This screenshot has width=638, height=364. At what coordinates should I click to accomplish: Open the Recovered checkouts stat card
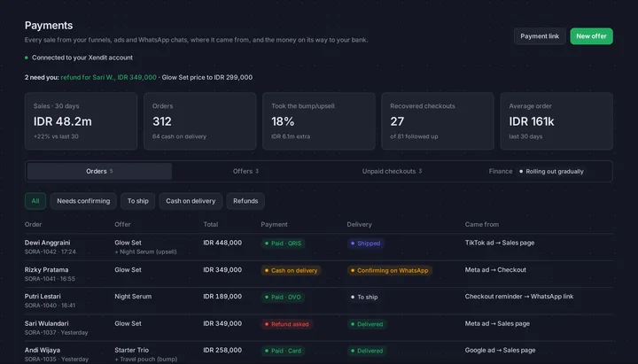click(x=438, y=121)
